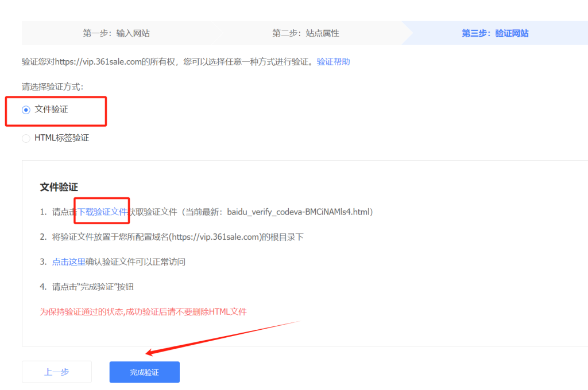Click the 上一步 button to go back
This screenshot has height=390, width=588.
coord(56,372)
